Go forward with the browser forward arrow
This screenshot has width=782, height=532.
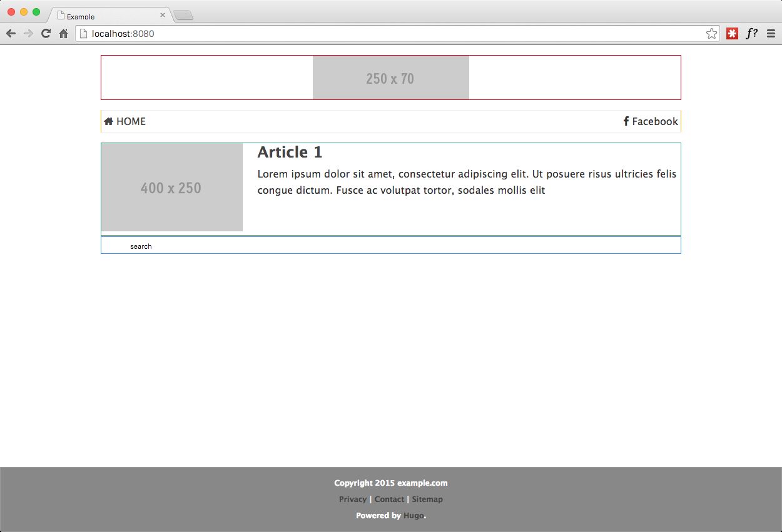28,34
